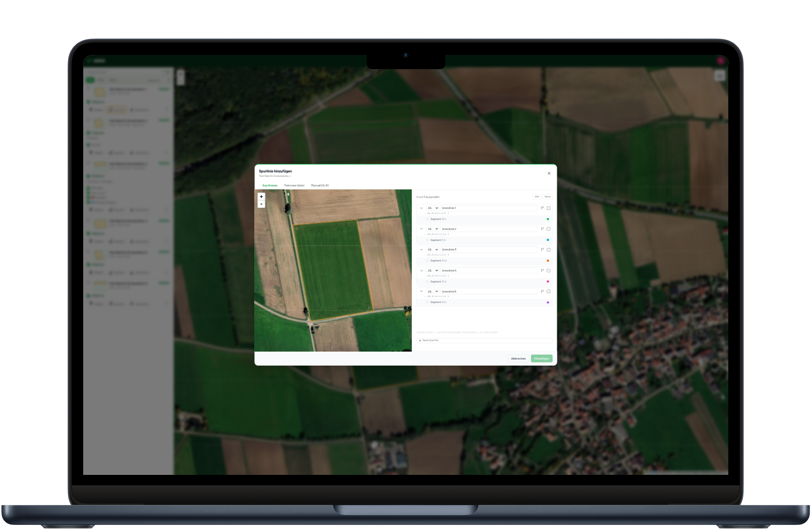Zoom in on the dialog map

coord(261,196)
